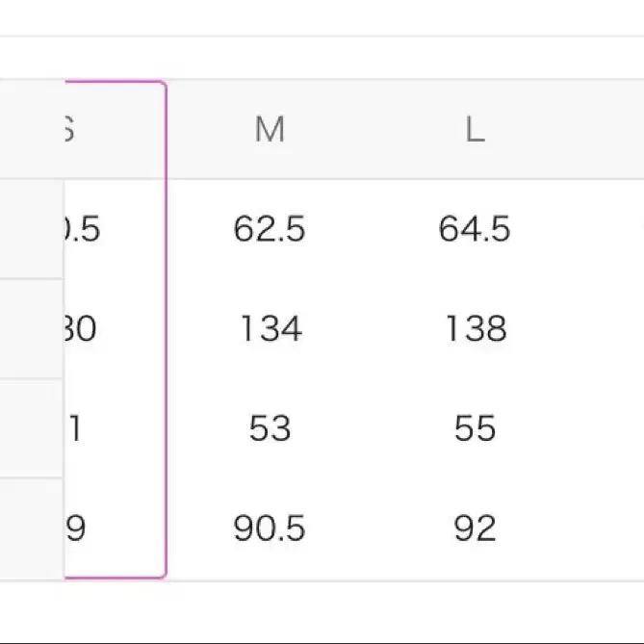The height and width of the screenshot is (644, 644).
Task: Click the gray header cell left of S
Action: (x=29, y=130)
